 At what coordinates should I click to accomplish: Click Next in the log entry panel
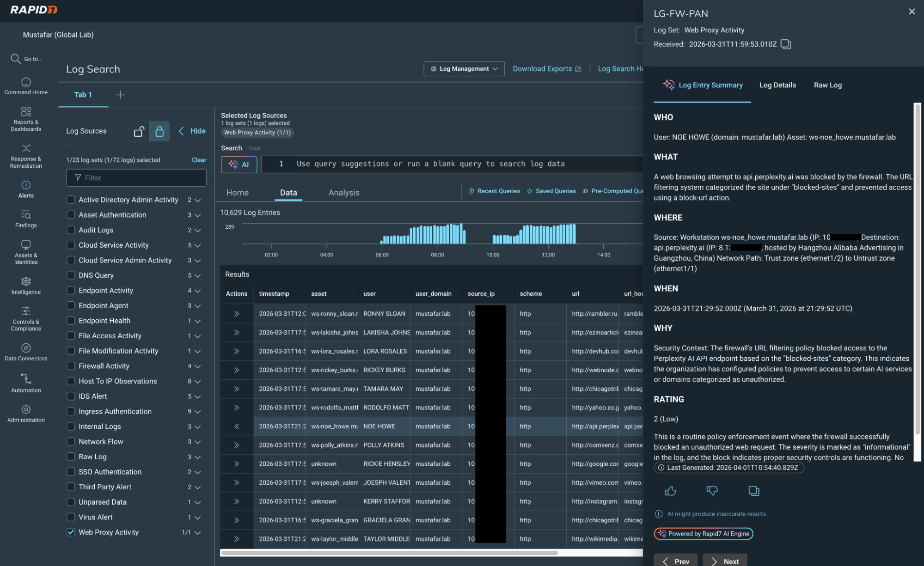point(724,561)
